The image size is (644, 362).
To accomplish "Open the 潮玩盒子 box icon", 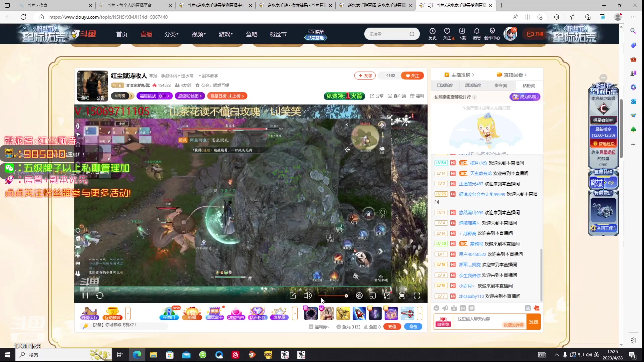I will pos(215,314).
